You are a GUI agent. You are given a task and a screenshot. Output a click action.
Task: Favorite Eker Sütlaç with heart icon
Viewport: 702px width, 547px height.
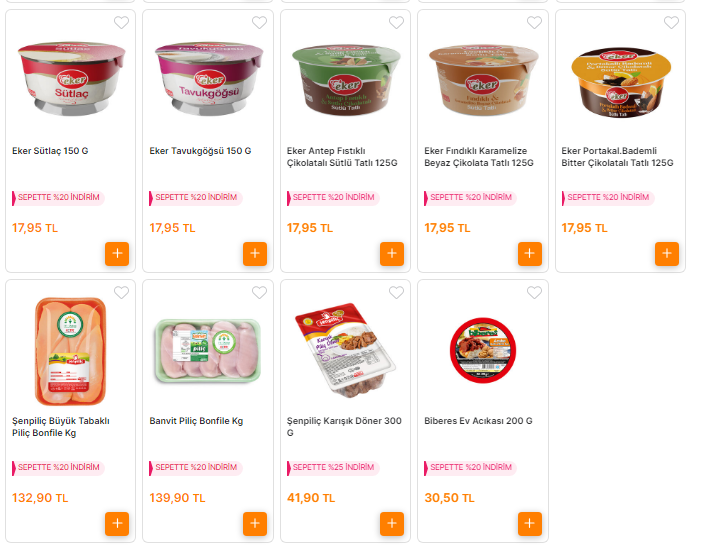click(x=121, y=22)
